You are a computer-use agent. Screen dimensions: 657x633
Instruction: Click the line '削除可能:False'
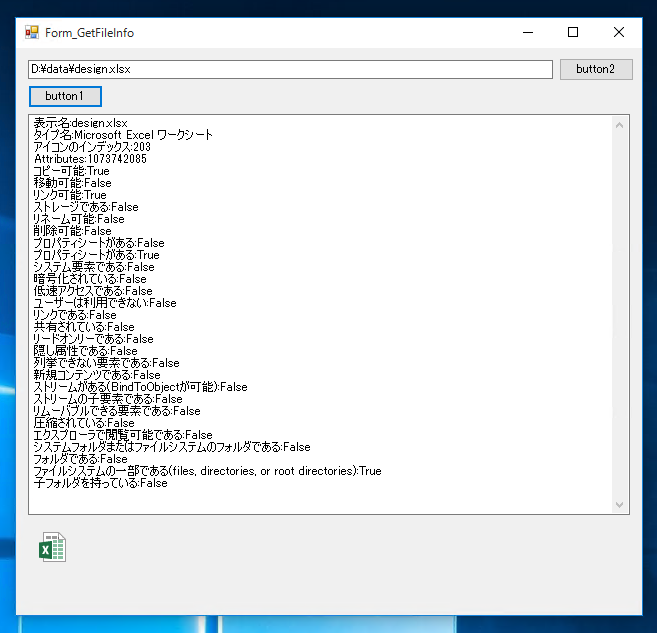point(72,231)
